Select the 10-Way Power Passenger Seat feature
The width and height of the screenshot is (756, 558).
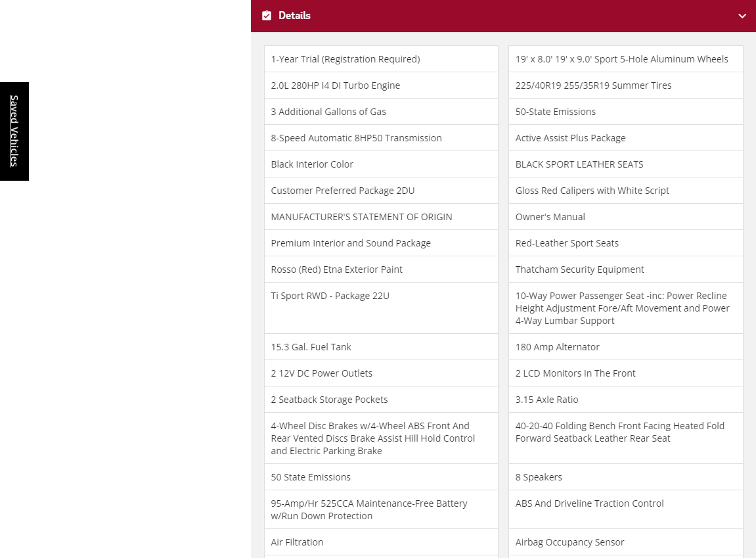point(622,308)
